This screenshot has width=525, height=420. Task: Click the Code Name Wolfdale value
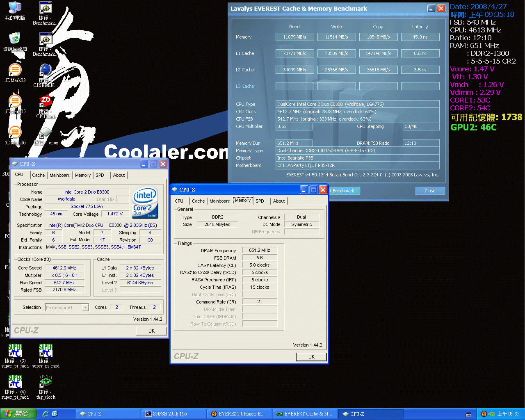point(66,199)
